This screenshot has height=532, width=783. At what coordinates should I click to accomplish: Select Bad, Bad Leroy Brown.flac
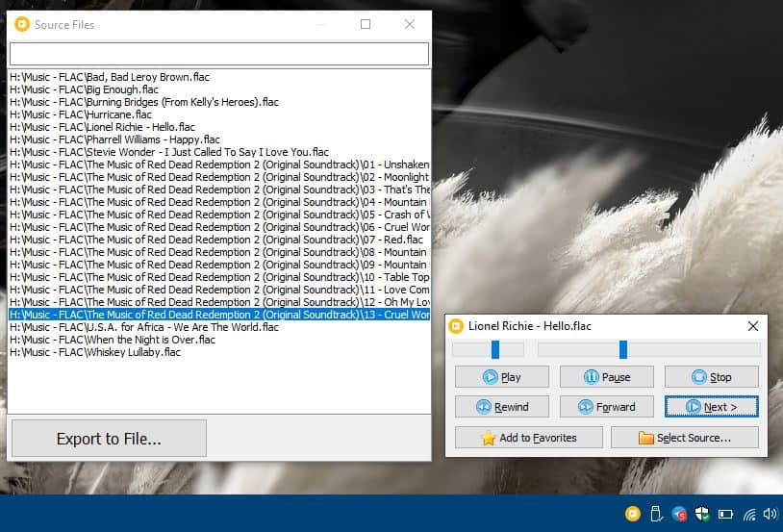(219, 77)
